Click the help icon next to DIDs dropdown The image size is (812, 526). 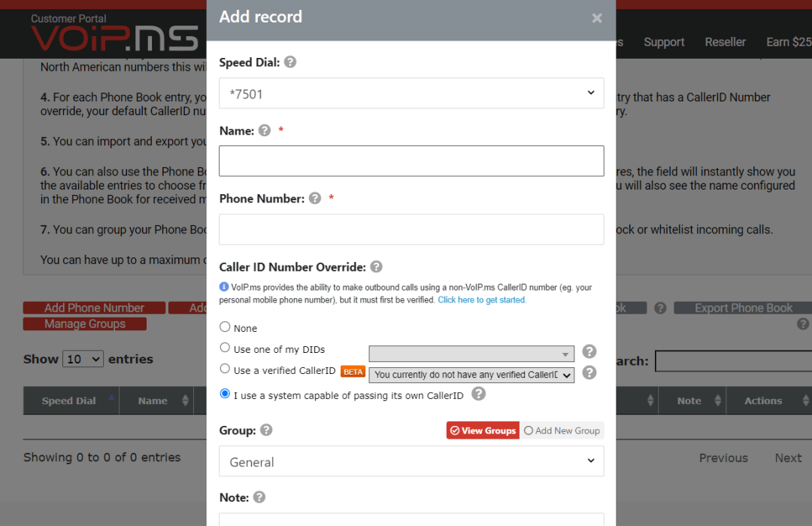pyautogui.click(x=589, y=351)
